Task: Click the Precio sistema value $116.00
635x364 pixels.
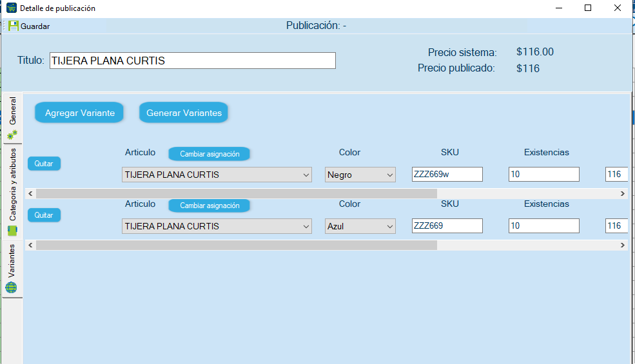Action: (535, 52)
